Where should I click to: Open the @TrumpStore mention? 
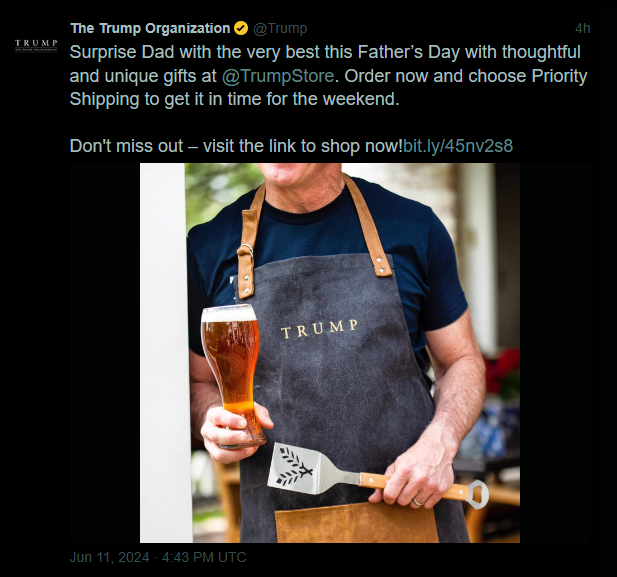point(278,76)
